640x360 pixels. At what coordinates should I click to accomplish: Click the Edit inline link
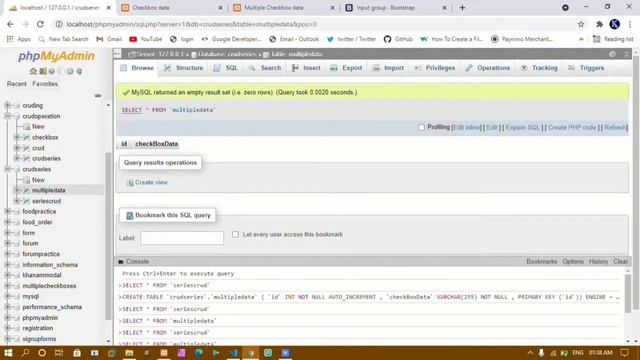pyautogui.click(x=467, y=127)
